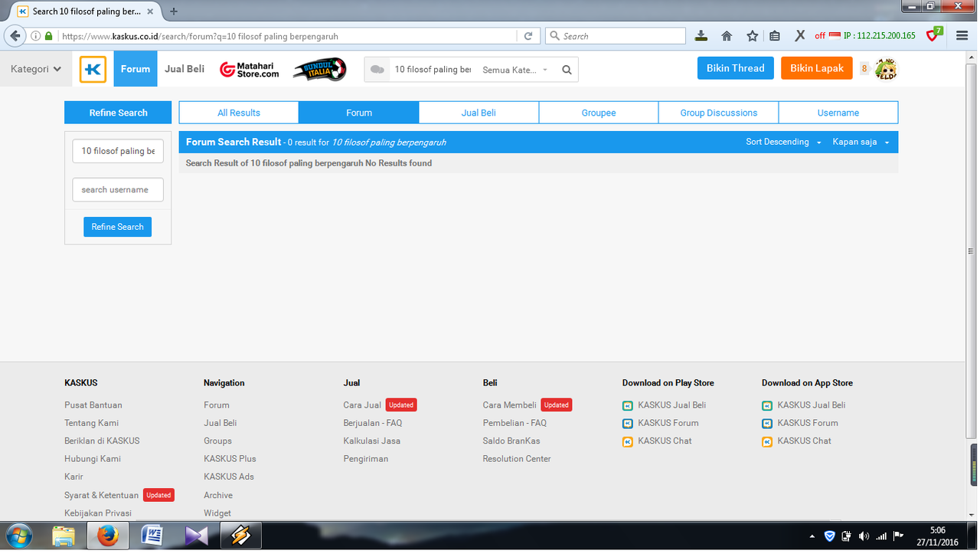Expand the Kategori dropdown
This screenshot has height=554, width=980.
(36, 69)
